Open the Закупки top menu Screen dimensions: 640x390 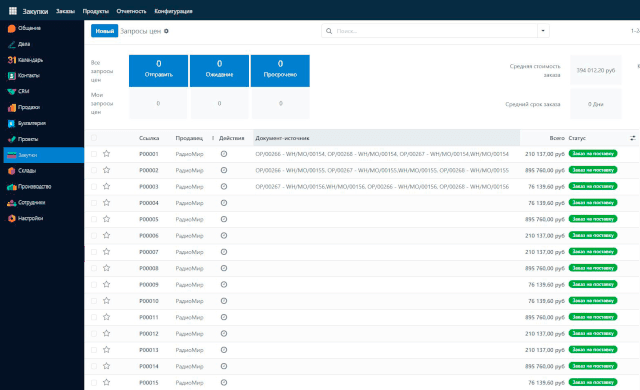[x=35, y=11]
